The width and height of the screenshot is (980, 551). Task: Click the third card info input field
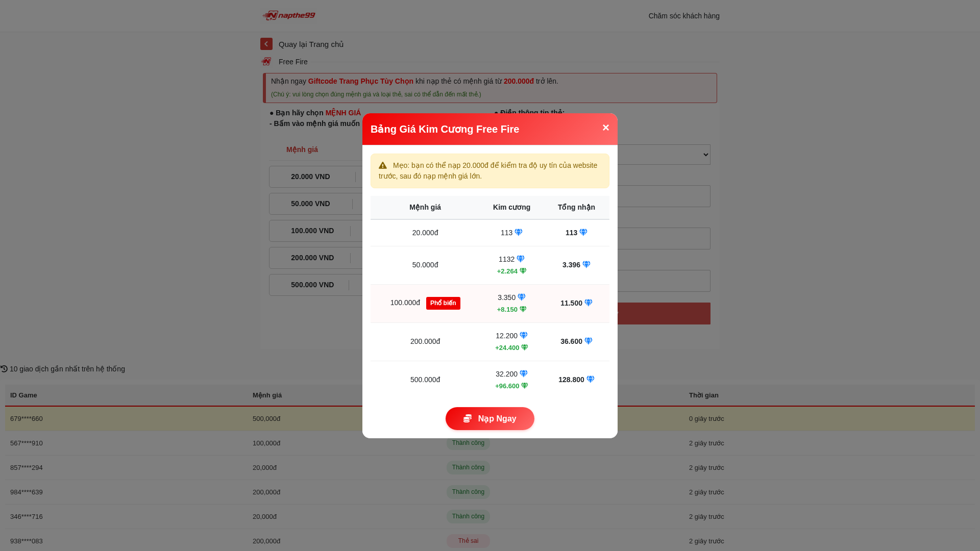(x=664, y=281)
